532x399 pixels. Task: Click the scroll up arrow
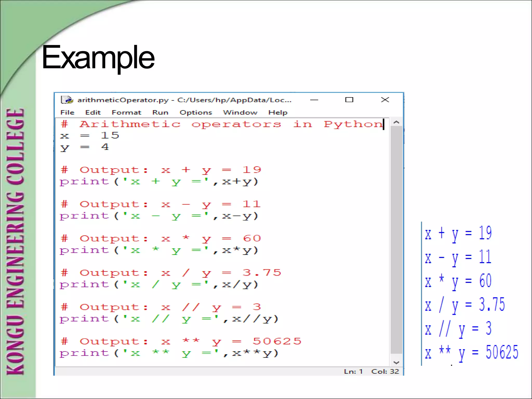pyautogui.click(x=396, y=122)
